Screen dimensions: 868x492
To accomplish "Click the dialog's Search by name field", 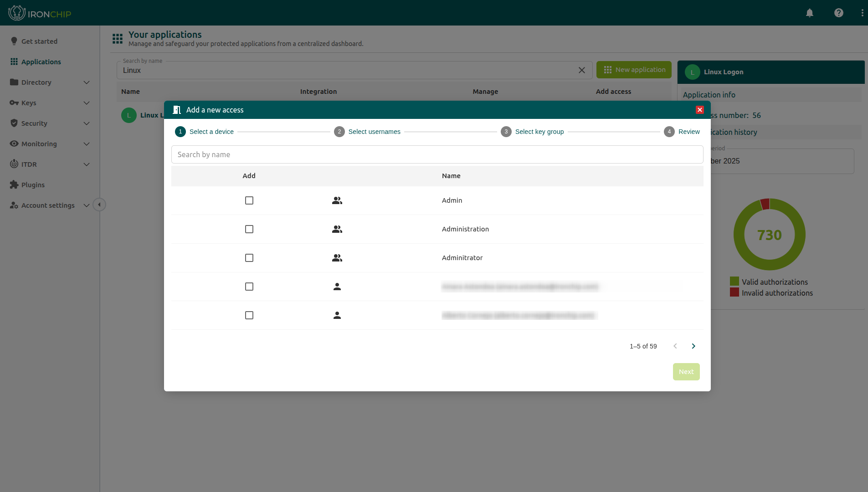I will 437,154.
